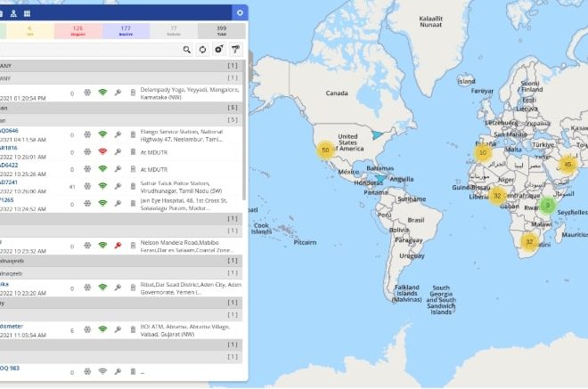Click the red ignition key icon on Nelson Mandela Road row
This screenshot has width=588, height=389.
coord(118,243)
